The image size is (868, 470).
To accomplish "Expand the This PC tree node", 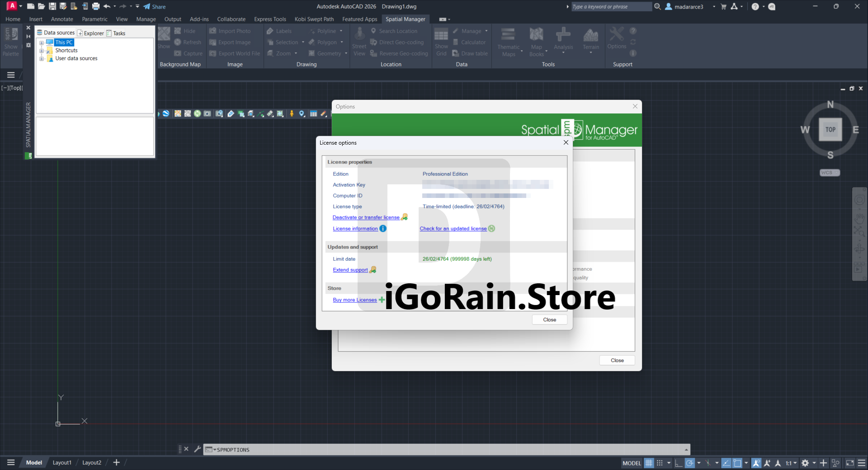I will click(x=42, y=43).
